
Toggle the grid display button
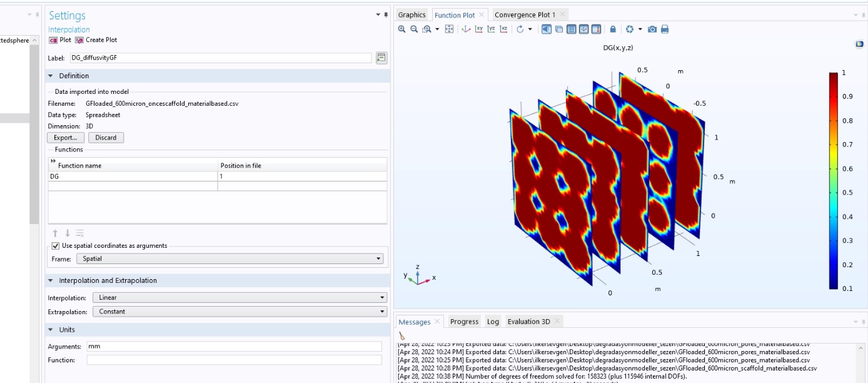tap(571, 29)
